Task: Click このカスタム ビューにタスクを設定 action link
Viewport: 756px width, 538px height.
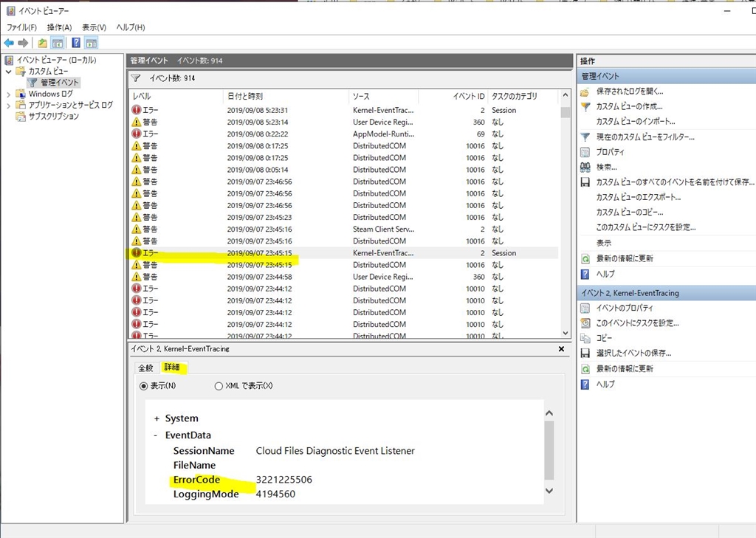Action: point(645,227)
